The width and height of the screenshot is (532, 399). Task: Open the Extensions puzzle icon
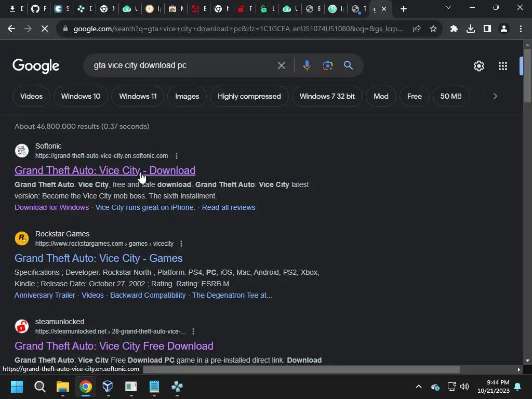(454, 29)
